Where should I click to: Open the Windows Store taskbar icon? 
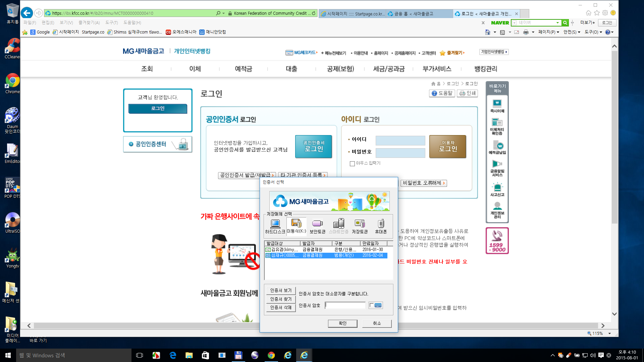[205, 355]
